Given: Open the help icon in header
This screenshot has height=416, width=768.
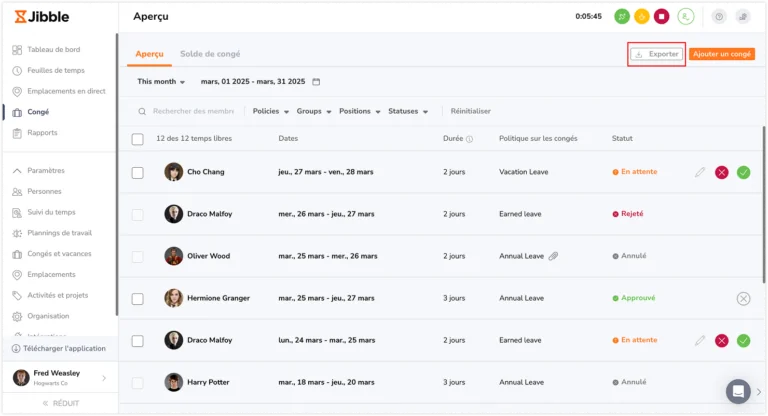Looking at the screenshot, I should 719,17.
